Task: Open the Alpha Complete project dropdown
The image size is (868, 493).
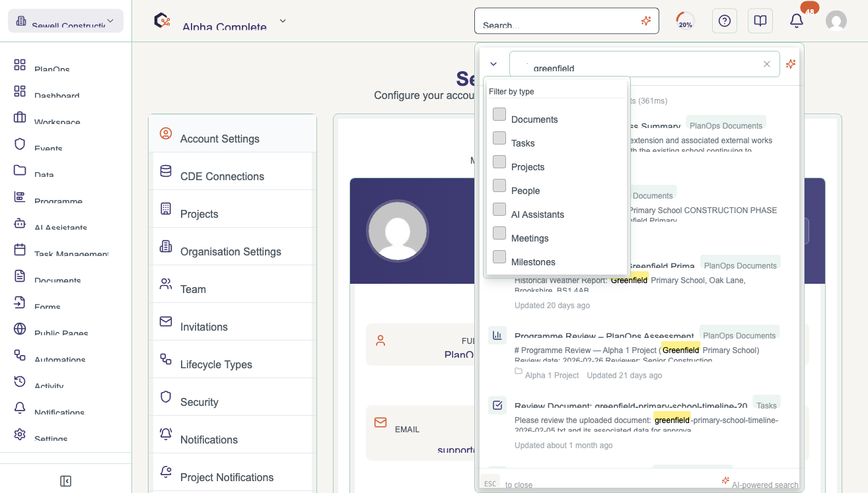Action: pos(283,21)
